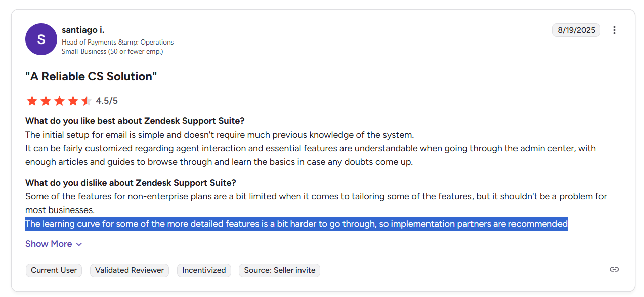Click the "A Reliable CS Solution" review title
This screenshot has height=297, width=644.
click(91, 77)
